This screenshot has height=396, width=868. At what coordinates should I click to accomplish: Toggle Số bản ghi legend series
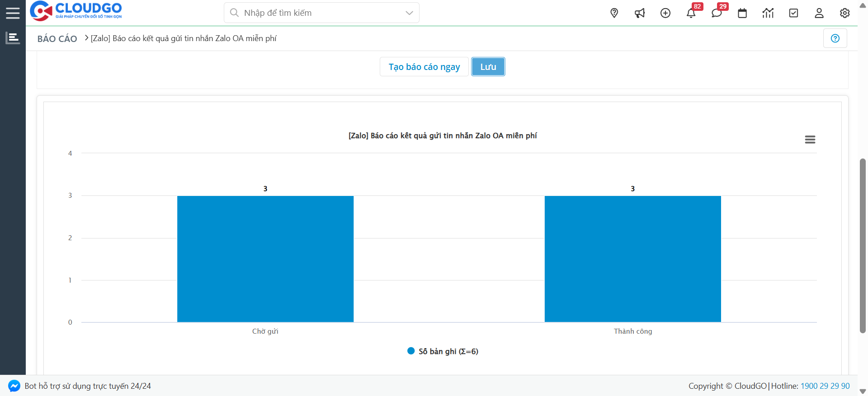443,351
